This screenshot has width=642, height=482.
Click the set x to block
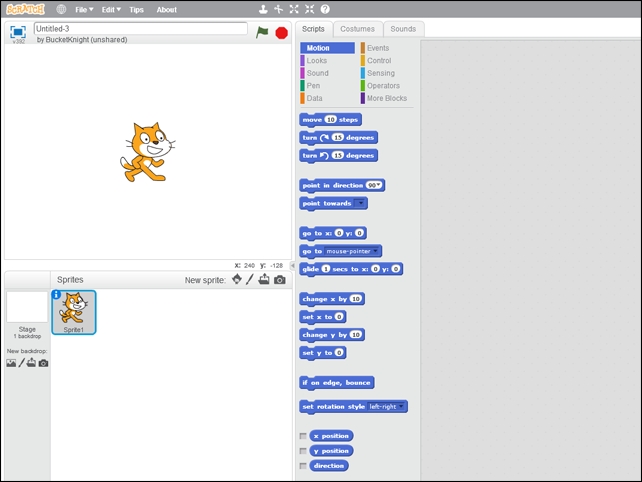(323, 317)
